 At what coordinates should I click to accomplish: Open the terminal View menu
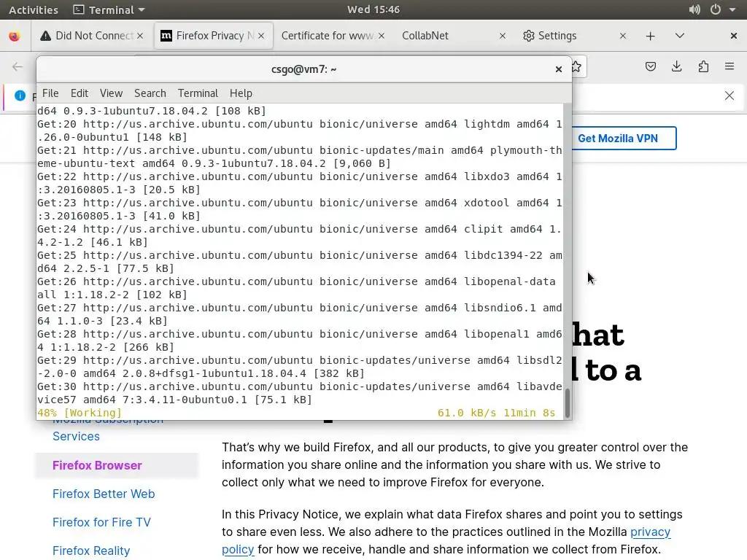coord(111,93)
